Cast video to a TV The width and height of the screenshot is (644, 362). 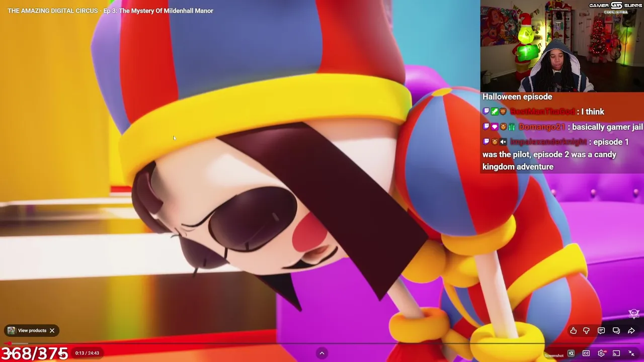(x=616, y=353)
